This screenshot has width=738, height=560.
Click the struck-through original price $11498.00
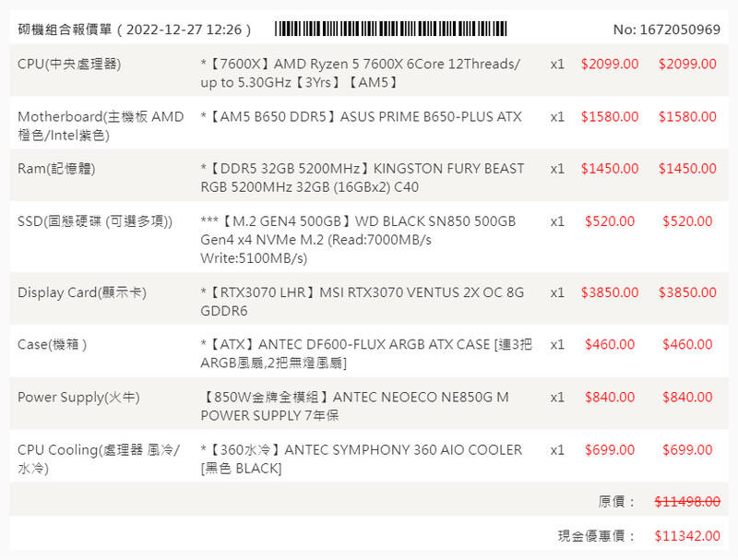687,501
